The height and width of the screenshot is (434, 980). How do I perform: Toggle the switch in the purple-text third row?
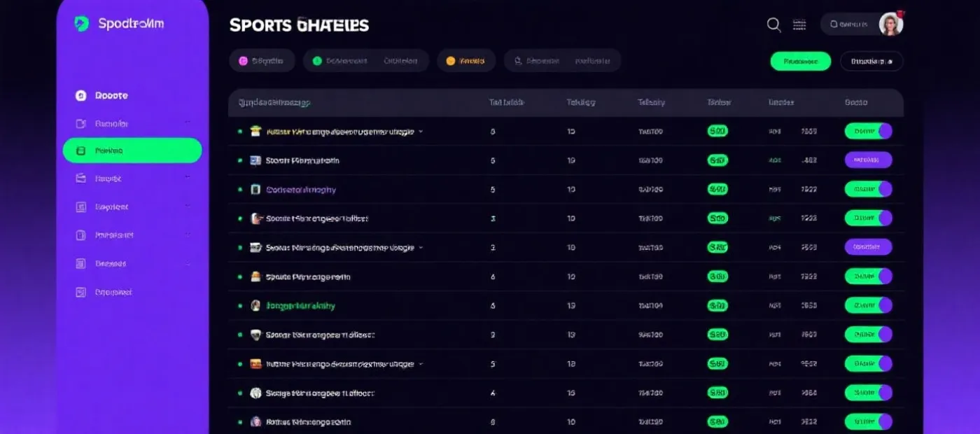(x=868, y=189)
